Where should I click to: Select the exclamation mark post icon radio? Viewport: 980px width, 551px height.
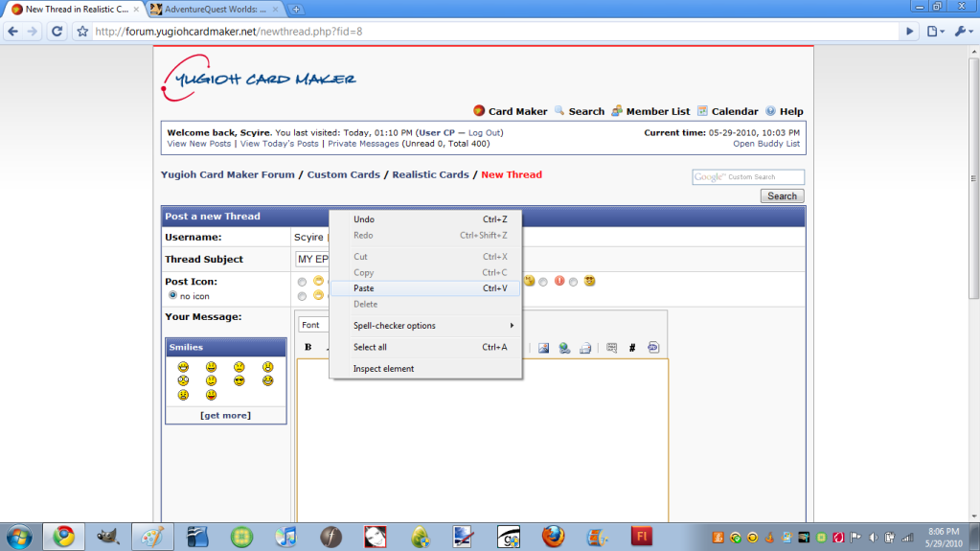pyautogui.click(x=542, y=282)
